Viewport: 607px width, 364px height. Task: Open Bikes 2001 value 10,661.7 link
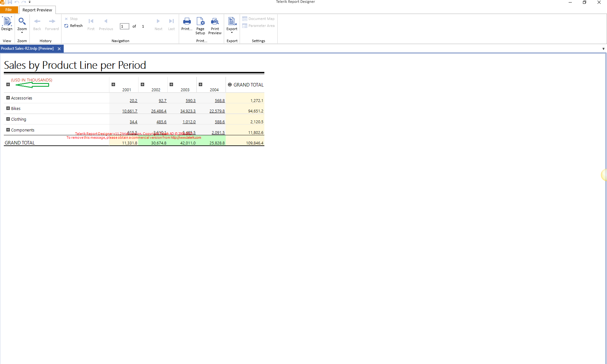[x=130, y=111]
